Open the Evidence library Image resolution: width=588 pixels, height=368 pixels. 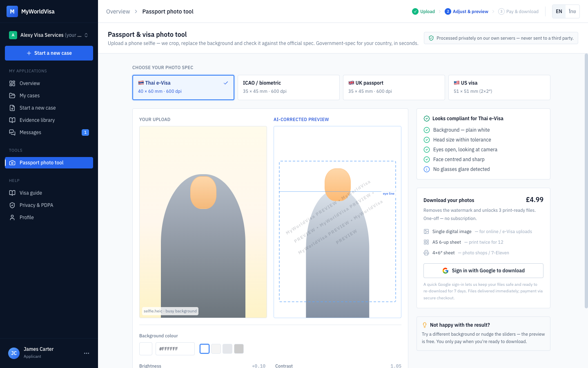pos(49,120)
